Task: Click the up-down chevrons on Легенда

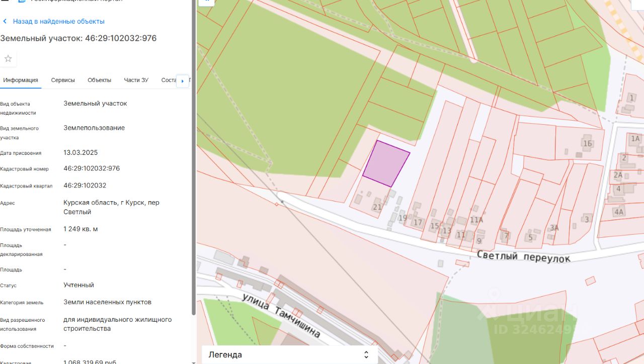Action: tap(366, 355)
